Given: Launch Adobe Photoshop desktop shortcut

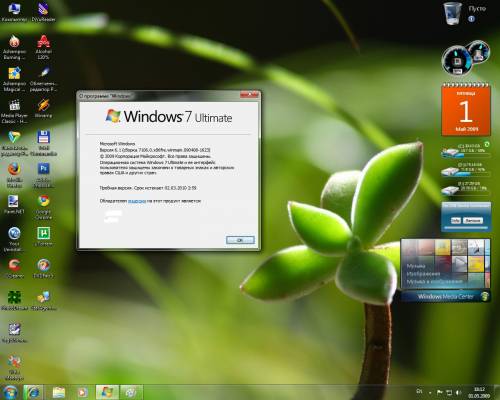Looking at the screenshot, I should tap(43, 175).
